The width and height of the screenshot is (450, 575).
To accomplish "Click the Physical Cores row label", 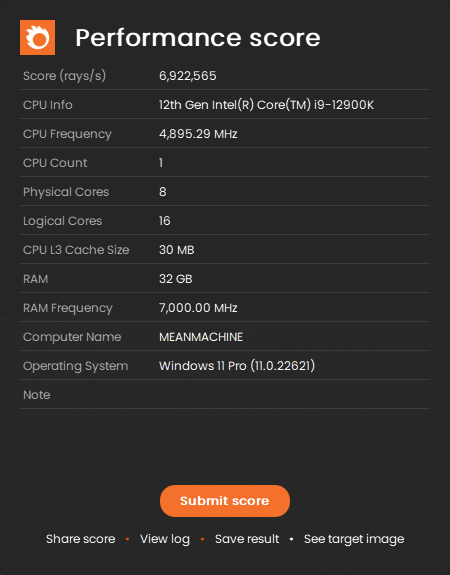I will point(66,192).
